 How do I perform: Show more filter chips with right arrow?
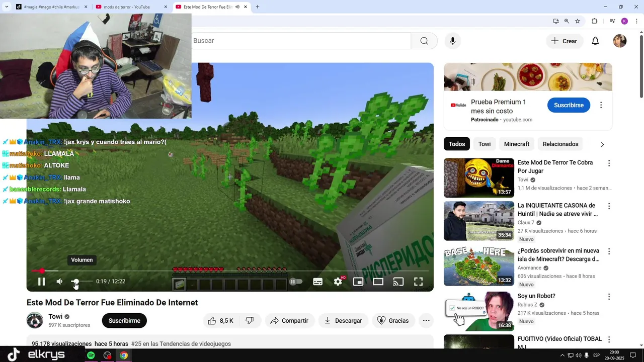602,144
